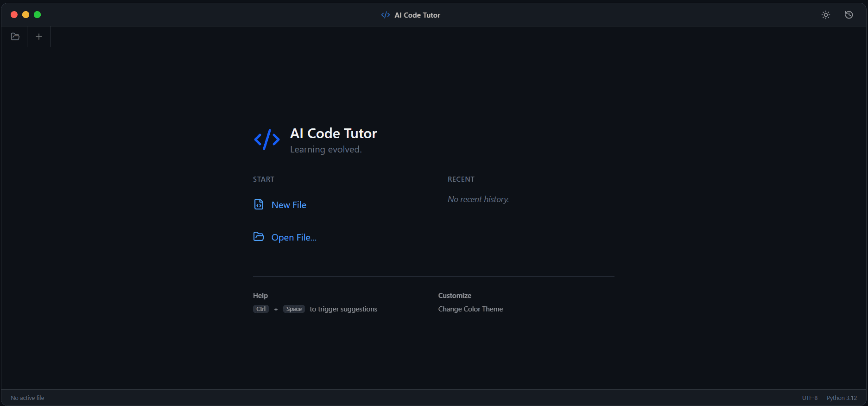This screenshot has height=406, width=868.
Task: Open history via the clock icon
Action: [x=849, y=15]
